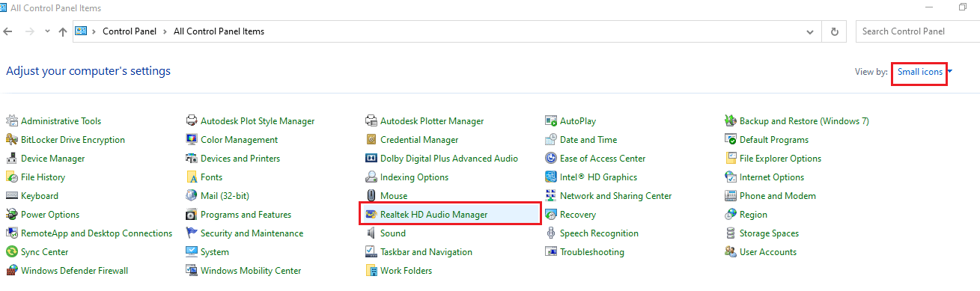Open the User Accounts link

point(768,252)
